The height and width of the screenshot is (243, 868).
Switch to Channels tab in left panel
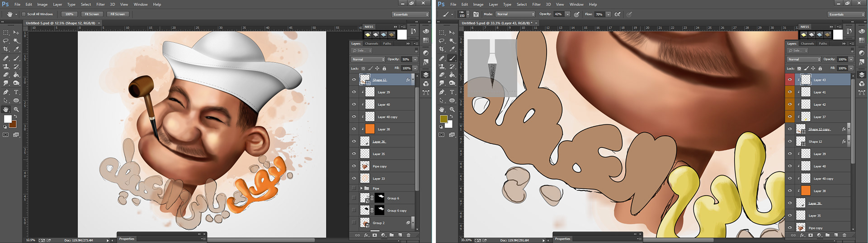coord(372,43)
